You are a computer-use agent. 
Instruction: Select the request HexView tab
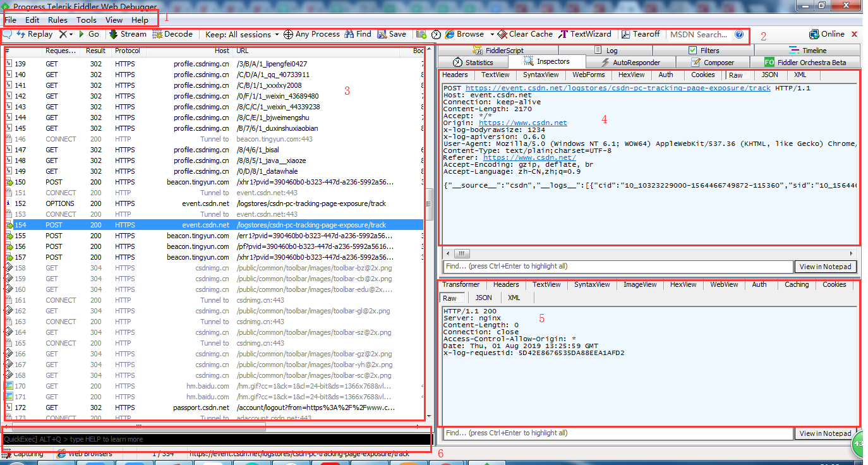coord(632,75)
